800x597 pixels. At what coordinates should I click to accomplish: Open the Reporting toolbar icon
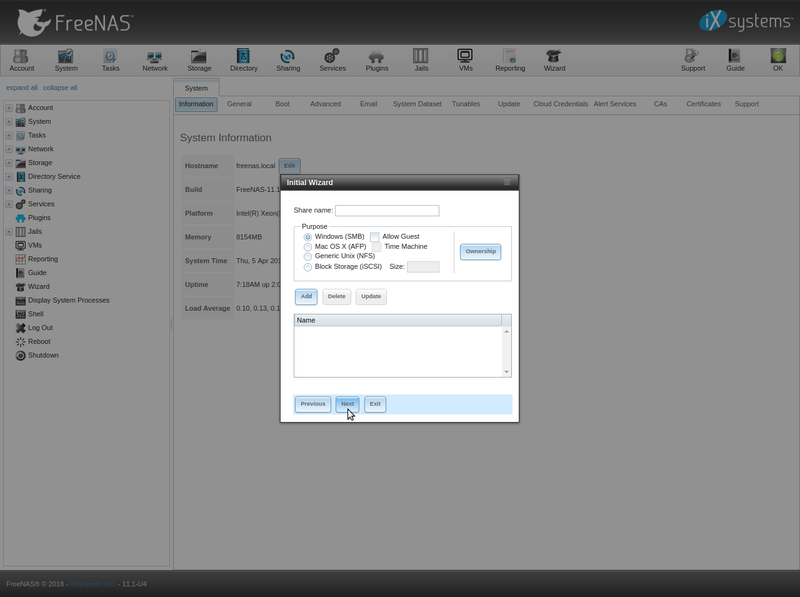[x=510, y=60]
